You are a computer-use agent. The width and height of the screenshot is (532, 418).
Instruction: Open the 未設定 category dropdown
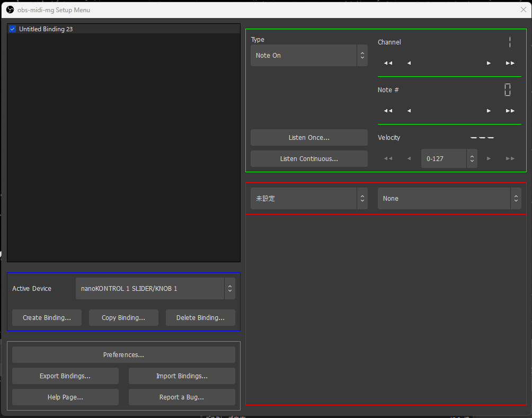pyautogui.click(x=308, y=199)
